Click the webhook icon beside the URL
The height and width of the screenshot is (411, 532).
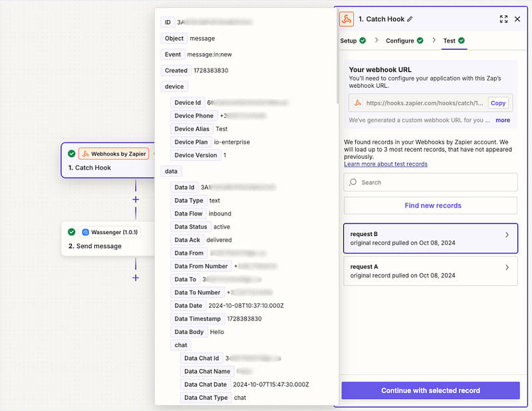(x=357, y=103)
